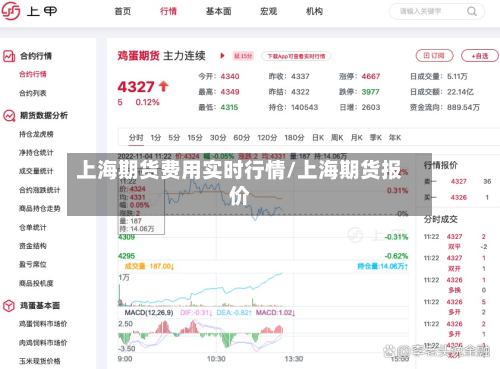Screen dimensions: 500x369
Task: Open 合约行情 sub-link in sidebar
Action: [33, 74]
